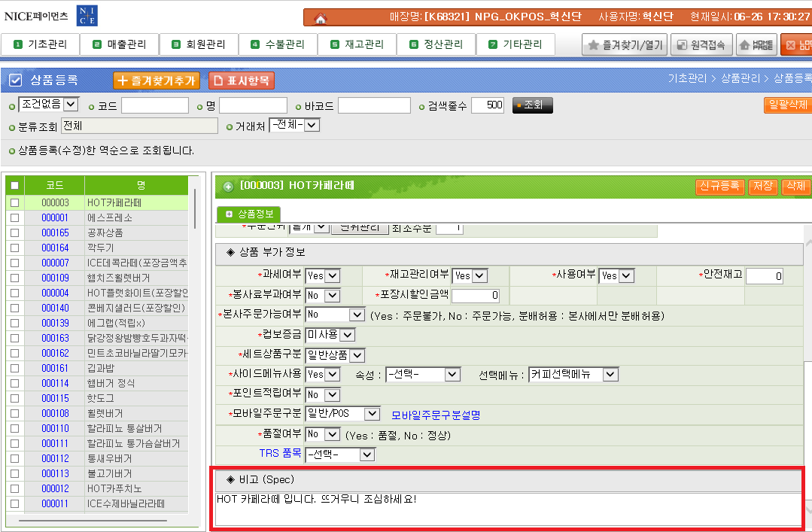The height and width of the screenshot is (532, 812).
Task: Check the box for 에스프레소 row
Action: tap(14, 217)
